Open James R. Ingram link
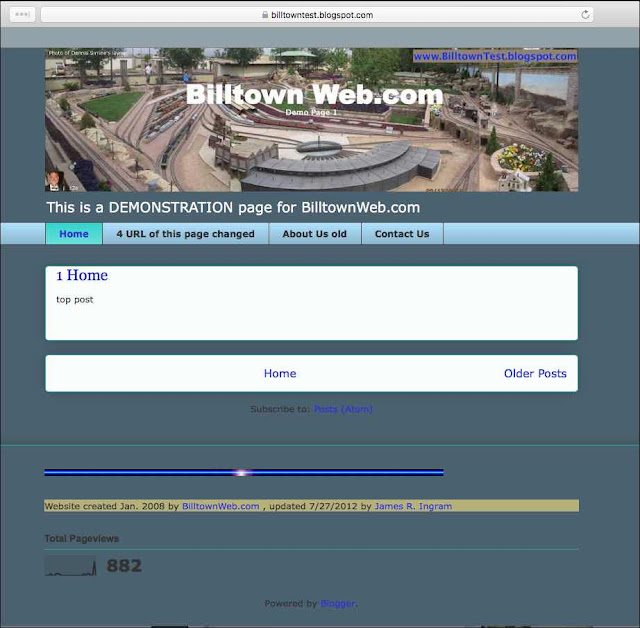 coord(413,506)
